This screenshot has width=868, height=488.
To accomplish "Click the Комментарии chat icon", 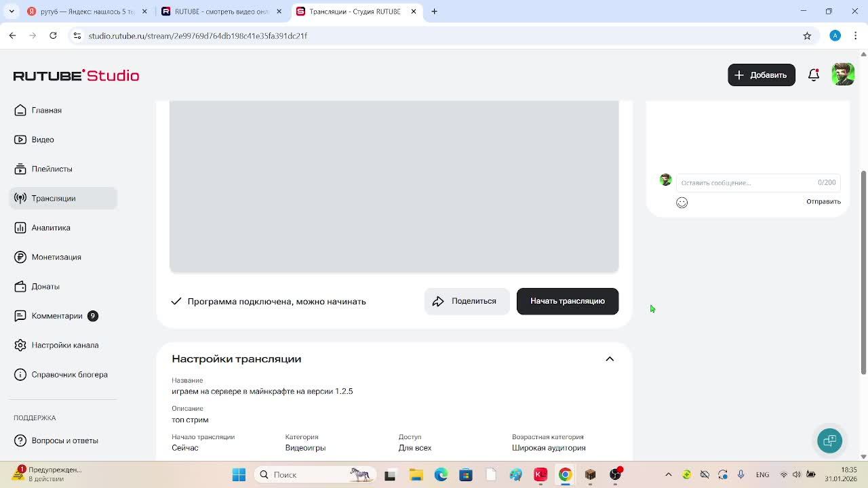I will (x=20, y=316).
